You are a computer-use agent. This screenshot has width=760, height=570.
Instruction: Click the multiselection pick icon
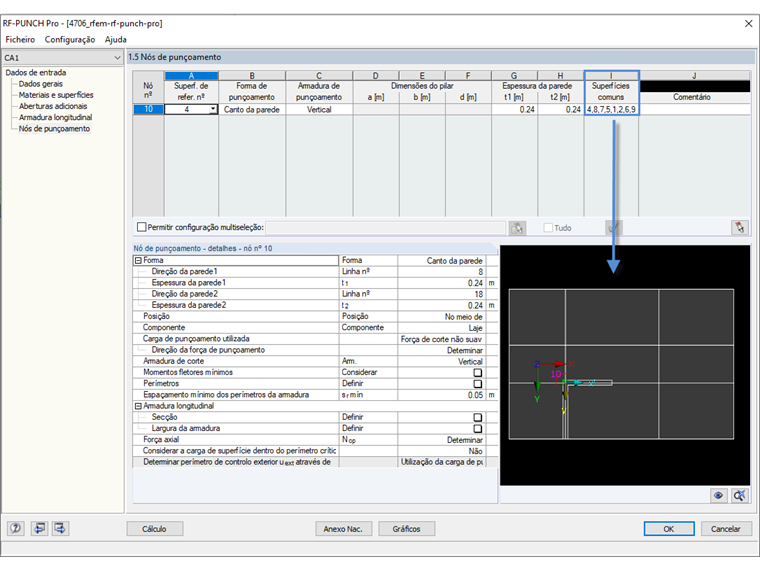coord(517,228)
